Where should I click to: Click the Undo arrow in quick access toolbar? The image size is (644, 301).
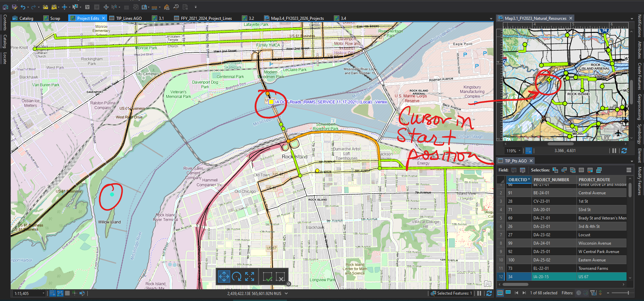(x=23, y=7)
